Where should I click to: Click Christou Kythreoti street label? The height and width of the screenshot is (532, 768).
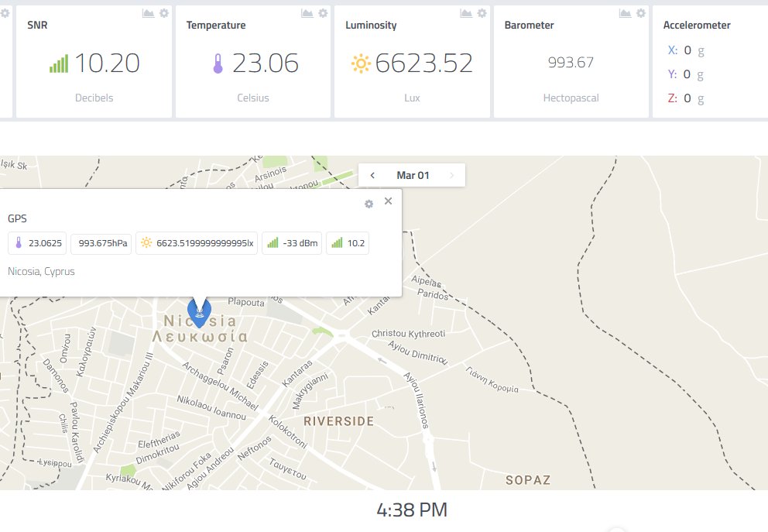click(409, 334)
